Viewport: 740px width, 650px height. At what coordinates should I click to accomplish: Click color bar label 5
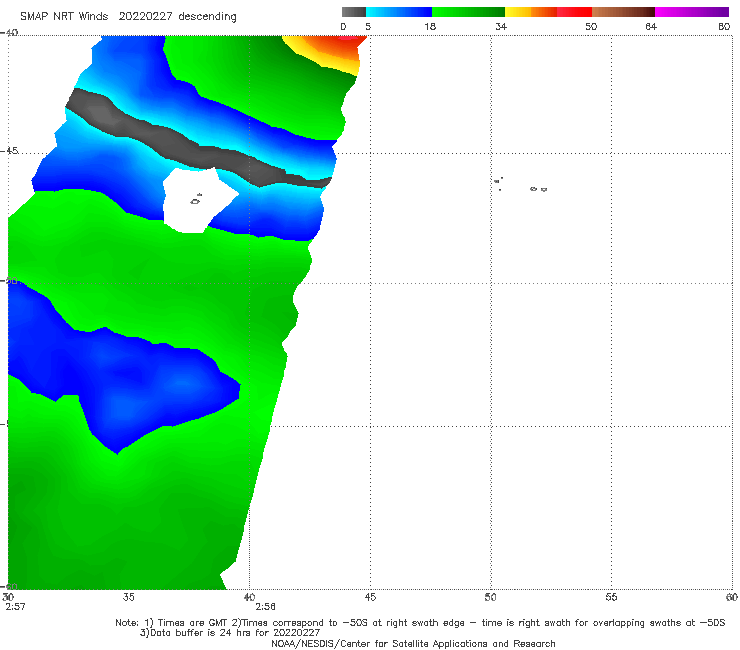click(x=368, y=26)
